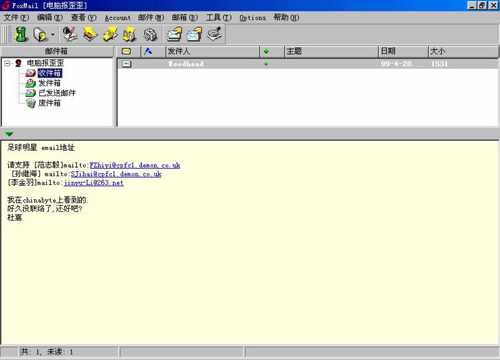500x360 pixels.
Task: Select the 收件箱 inbox folder
Action: coord(50,73)
